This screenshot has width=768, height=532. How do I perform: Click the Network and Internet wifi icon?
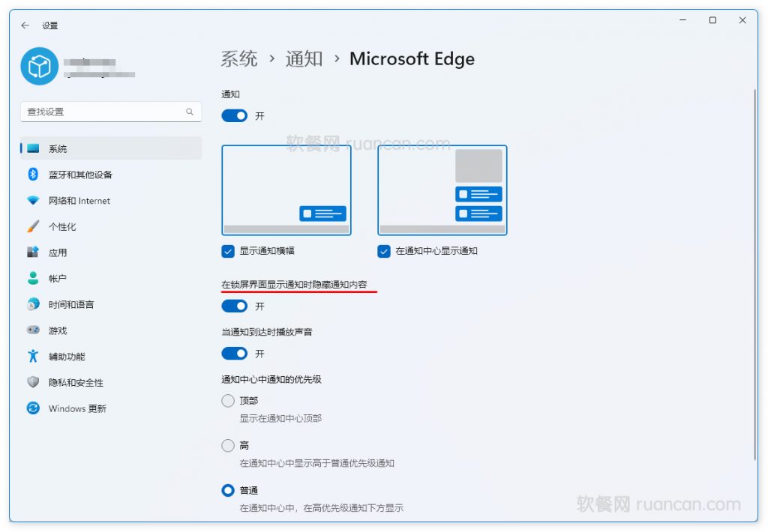coord(33,201)
